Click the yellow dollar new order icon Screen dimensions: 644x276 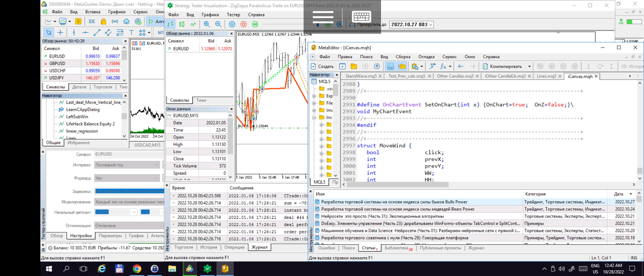pos(78,21)
